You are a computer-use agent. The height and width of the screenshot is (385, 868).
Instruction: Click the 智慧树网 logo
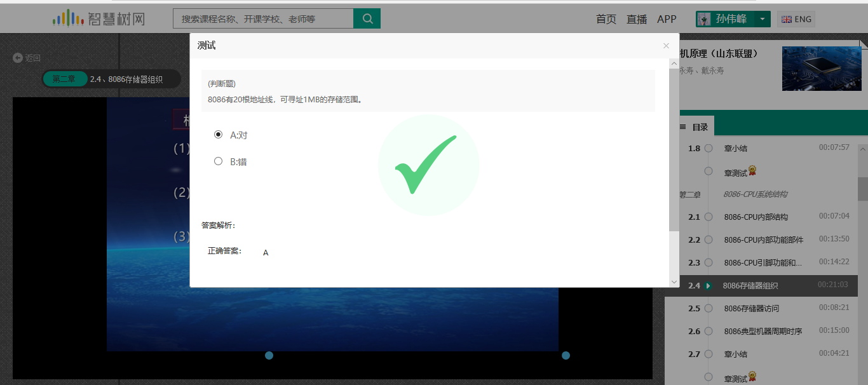[x=98, y=19]
